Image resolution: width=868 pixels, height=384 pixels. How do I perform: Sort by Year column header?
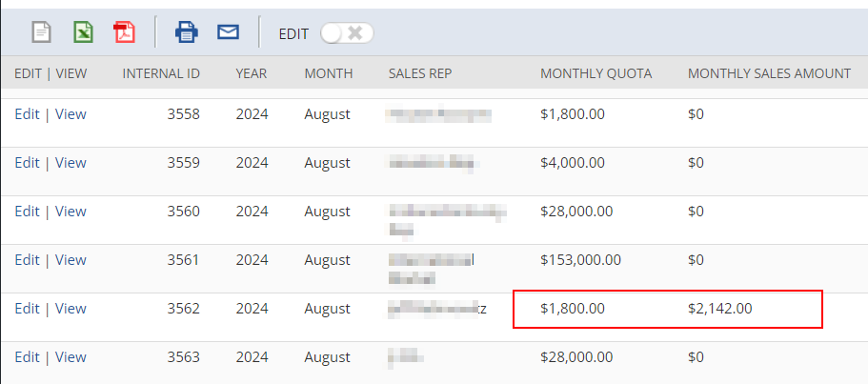click(x=252, y=73)
